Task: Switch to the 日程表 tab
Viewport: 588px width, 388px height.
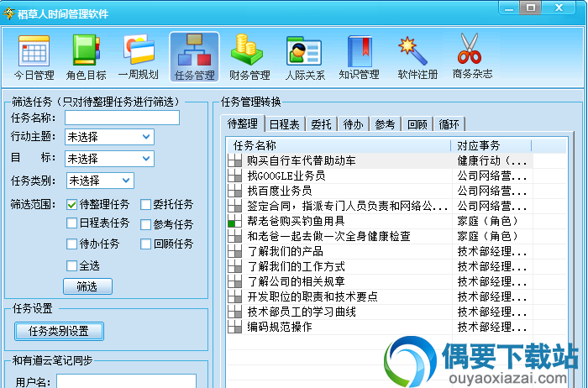Action: coord(285,124)
